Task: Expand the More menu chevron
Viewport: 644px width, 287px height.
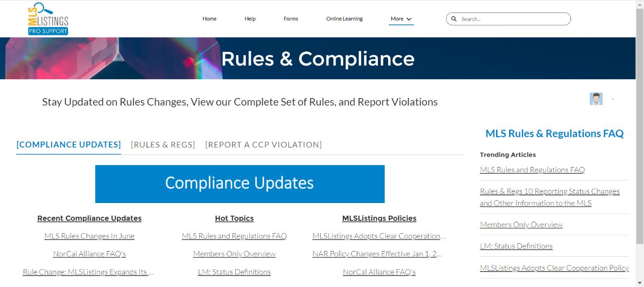Action: coord(409,19)
